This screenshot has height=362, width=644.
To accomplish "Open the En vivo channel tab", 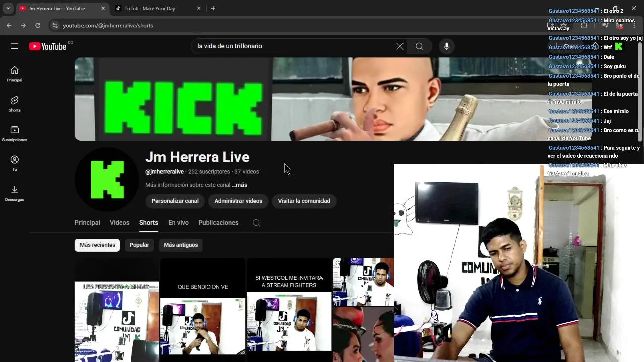I will coord(178,223).
